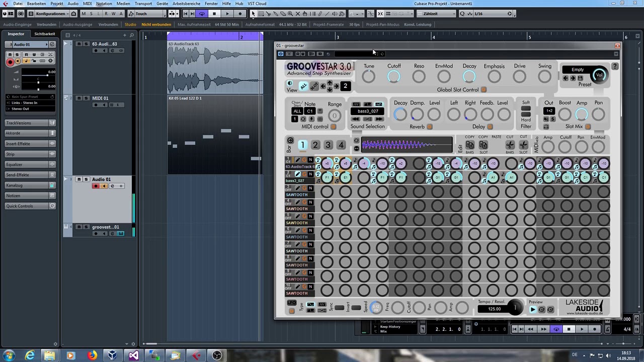Toggle the Cycle loop button in top toolbar
644x362 pixels.
202,14
